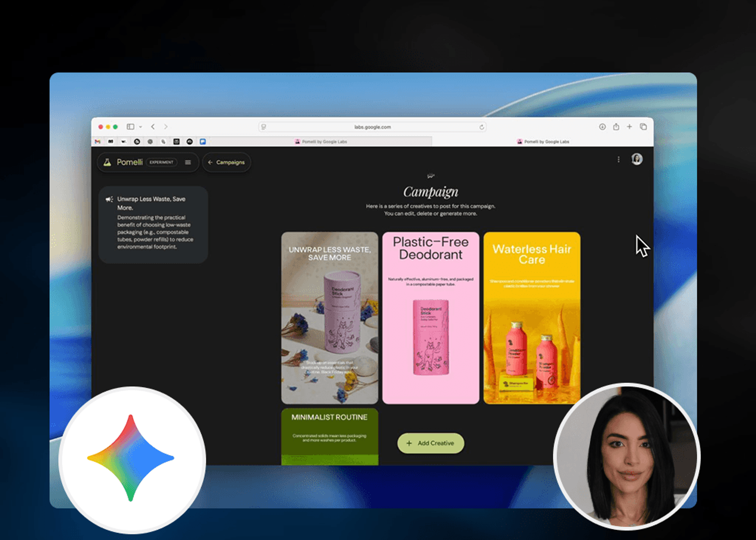This screenshot has height=540, width=756.
Task: Open the Waterless Hair Care creative
Action: pos(532,318)
